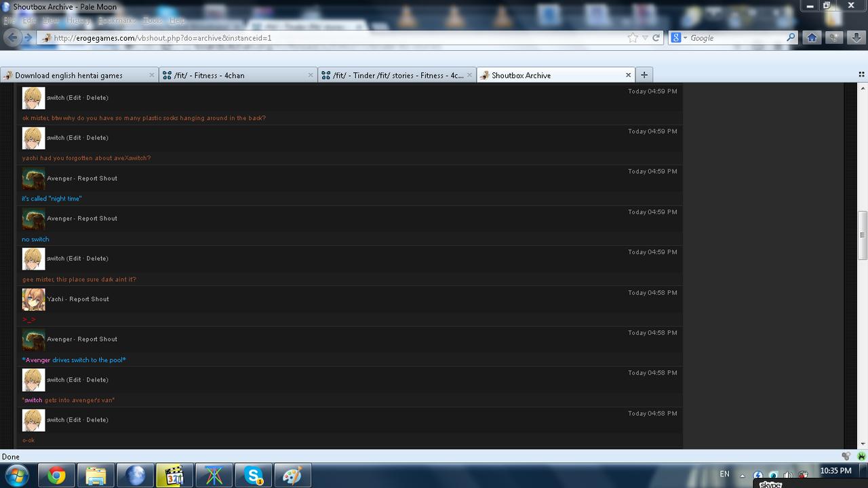Open Paint palette icon in the taskbar
868x488 pixels.
click(x=292, y=476)
